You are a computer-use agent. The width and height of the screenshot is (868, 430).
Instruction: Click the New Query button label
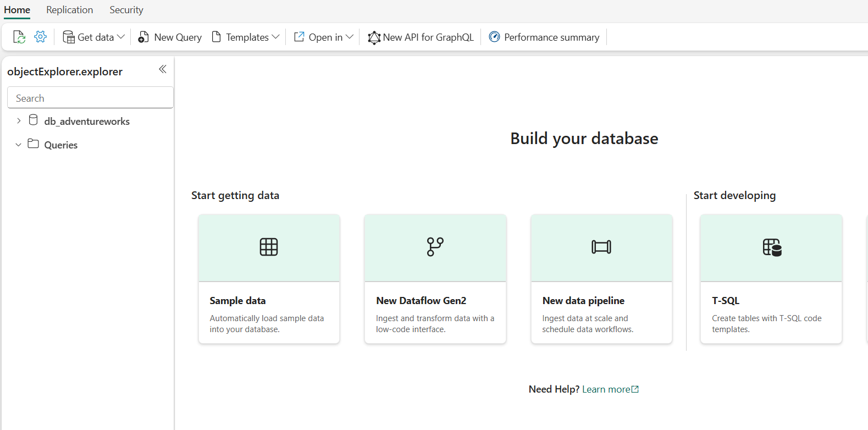tap(178, 37)
